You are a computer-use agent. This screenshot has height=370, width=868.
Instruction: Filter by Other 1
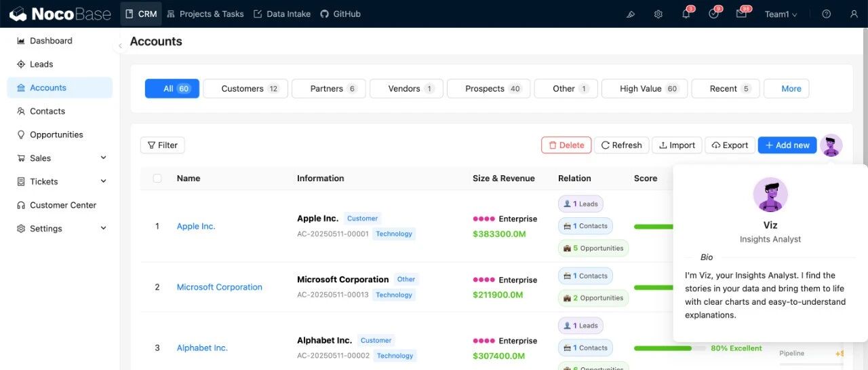click(x=566, y=88)
